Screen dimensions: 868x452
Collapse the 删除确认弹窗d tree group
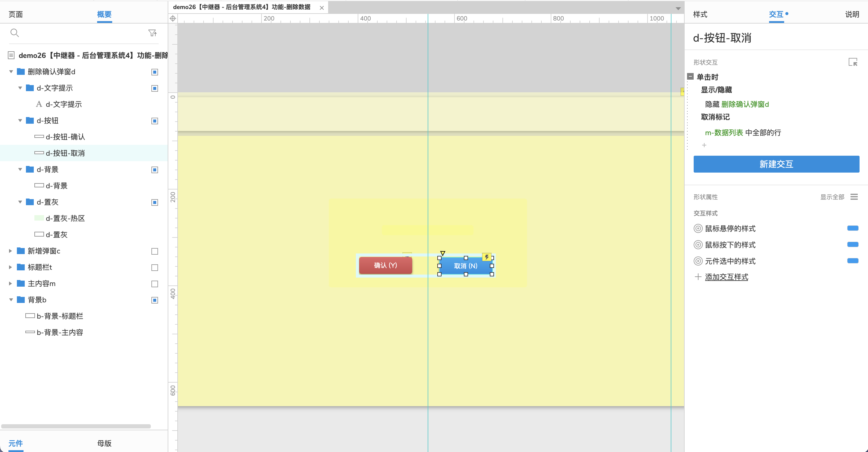tap(11, 72)
